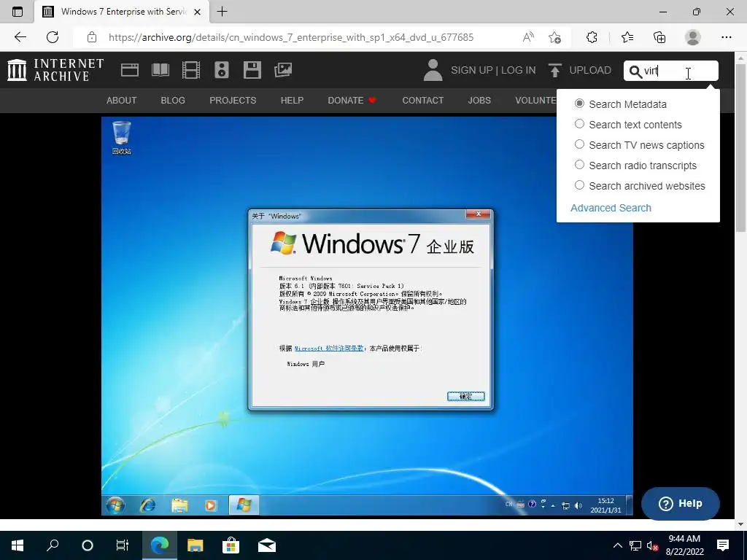Refresh the page in Edge

(53, 37)
